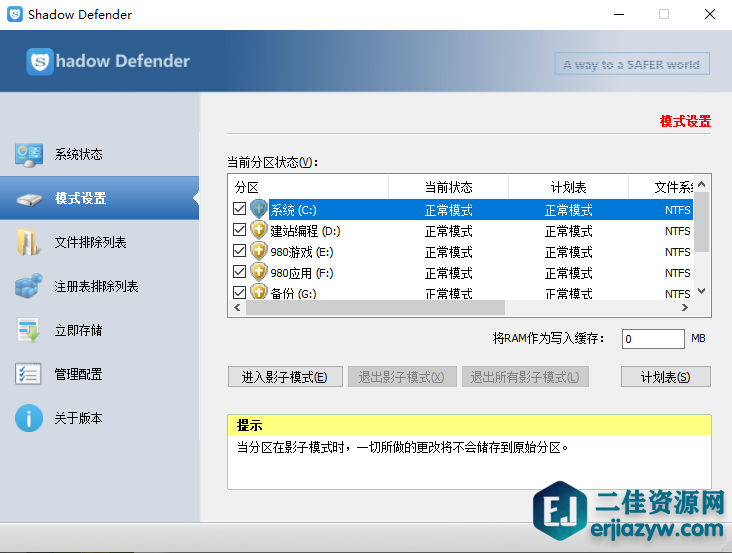The image size is (732, 553).
Task: Click the partition list scroll down arrow
Action: (x=701, y=291)
